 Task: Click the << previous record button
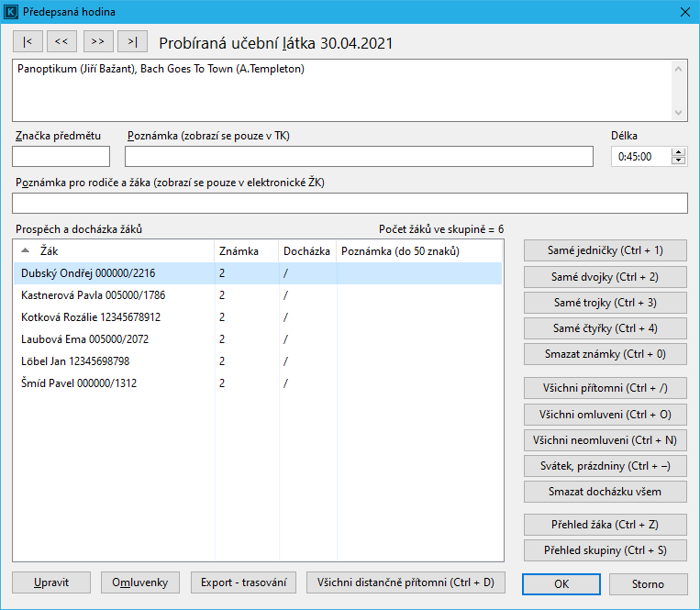[x=62, y=42]
